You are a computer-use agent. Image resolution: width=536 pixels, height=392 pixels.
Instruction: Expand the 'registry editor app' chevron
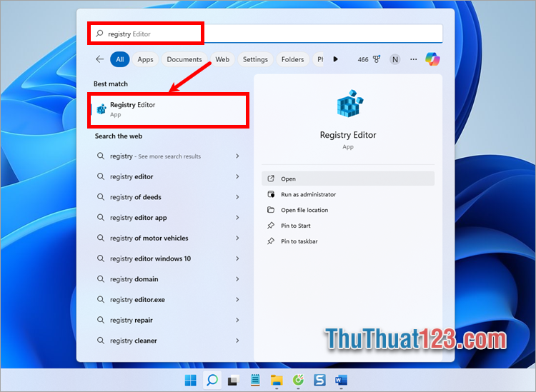pyautogui.click(x=237, y=218)
